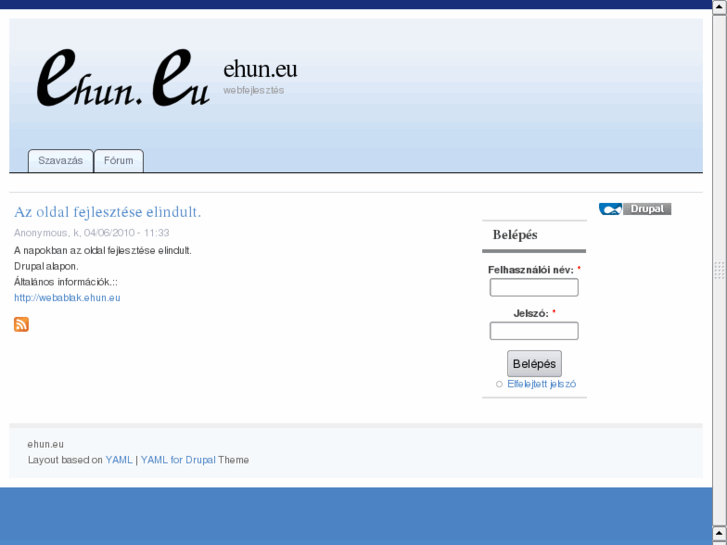Click the 'Belépés' block heading
This screenshot has width=727, height=545.
[515, 235]
